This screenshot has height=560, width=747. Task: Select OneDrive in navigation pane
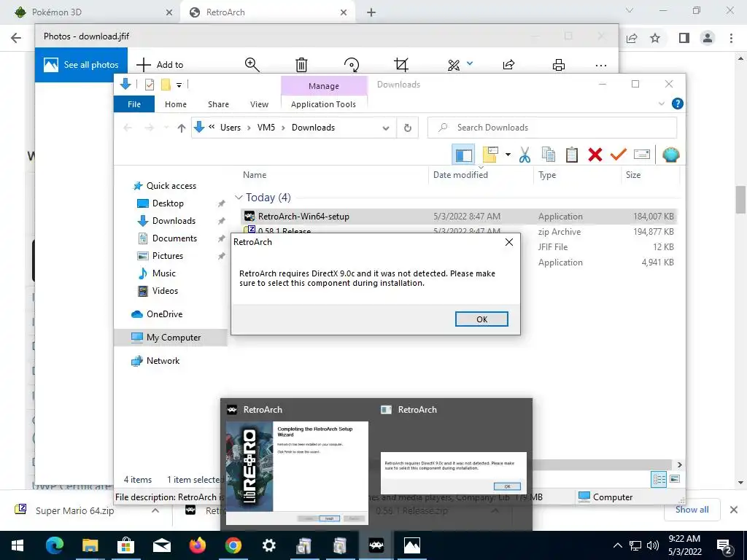(164, 314)
